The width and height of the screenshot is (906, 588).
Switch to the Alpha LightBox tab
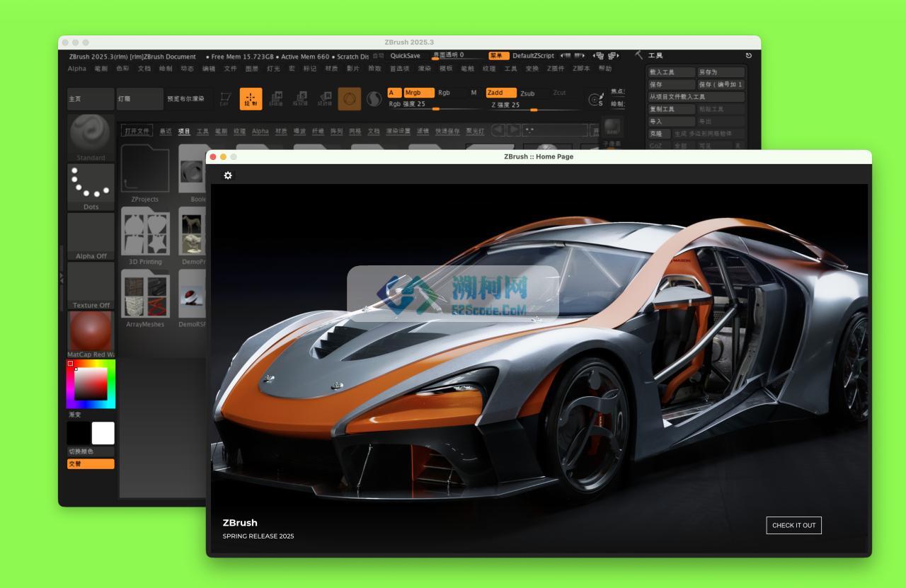[260, 131]
